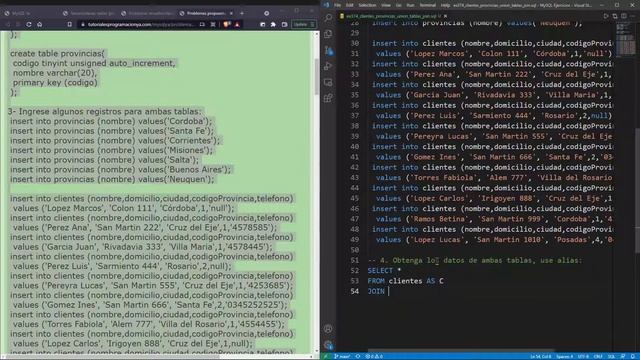Open File menu in VS Code
The height and width of the screenshot is (360, 640).
(x=337, y=5)
